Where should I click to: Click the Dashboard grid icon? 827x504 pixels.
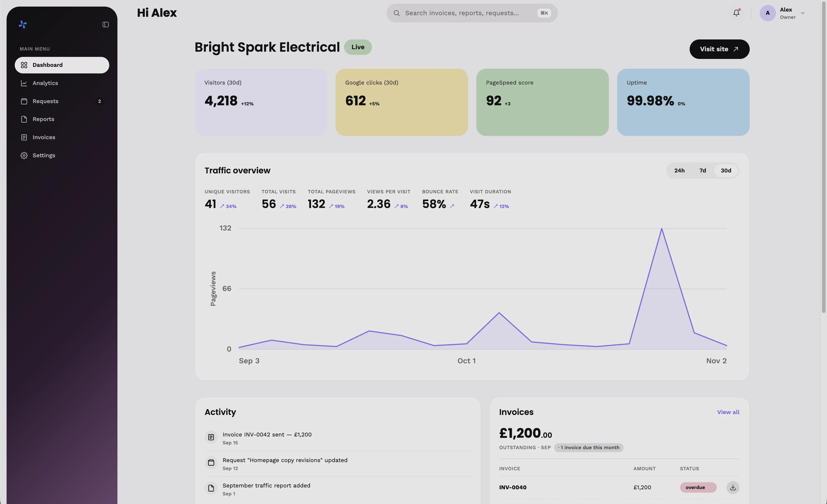click(24, 65)
